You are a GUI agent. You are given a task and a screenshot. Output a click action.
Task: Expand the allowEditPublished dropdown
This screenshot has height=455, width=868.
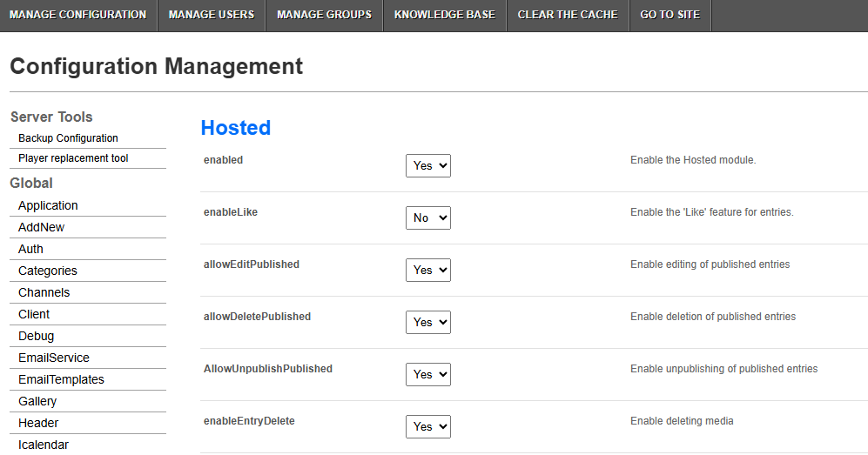(428, 270)
